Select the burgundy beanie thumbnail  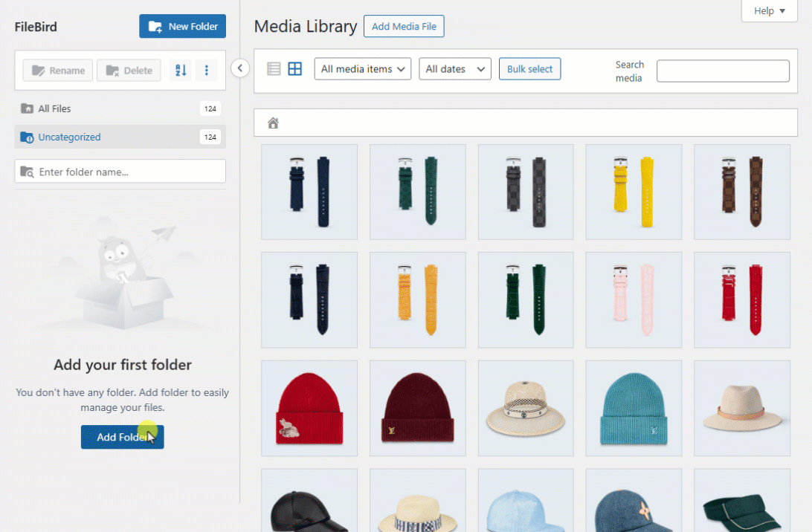417,409
